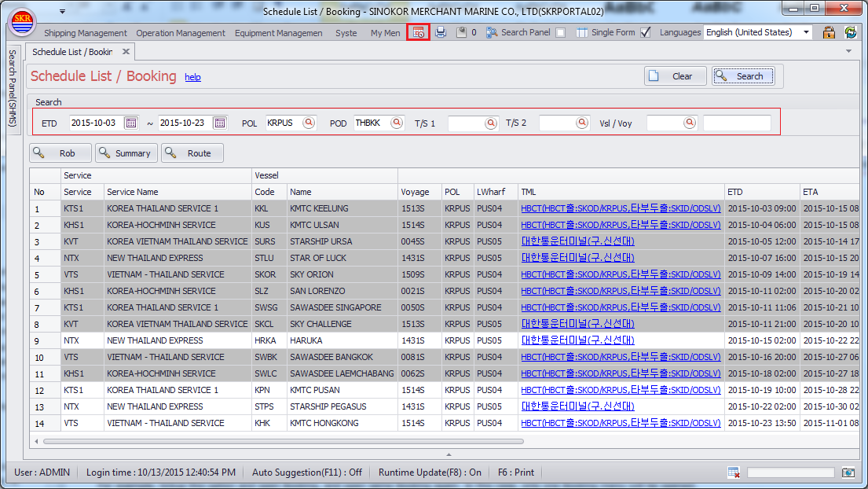Open the ETD start date calendar picker

click(x=131, y=123)
